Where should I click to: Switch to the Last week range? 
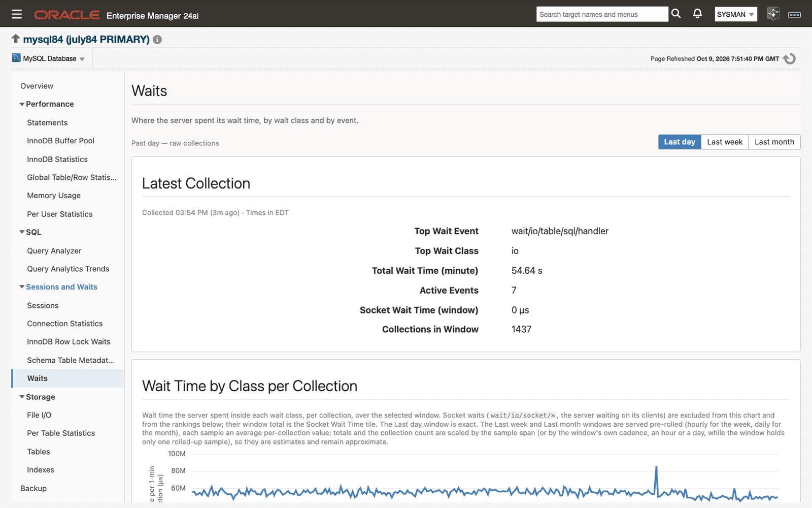pos(725,142)
